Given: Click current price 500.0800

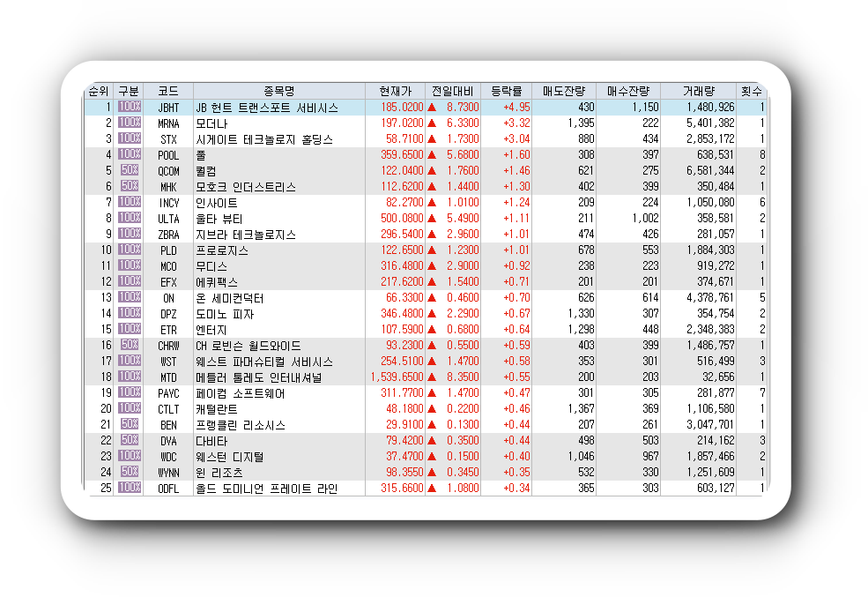Looking at the screenshot, I should 402,218.
